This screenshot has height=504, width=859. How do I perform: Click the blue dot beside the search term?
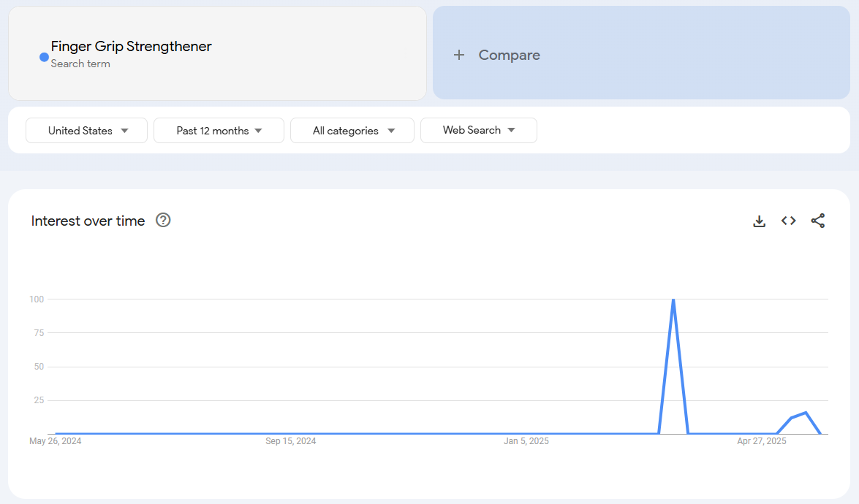[44, 57]
